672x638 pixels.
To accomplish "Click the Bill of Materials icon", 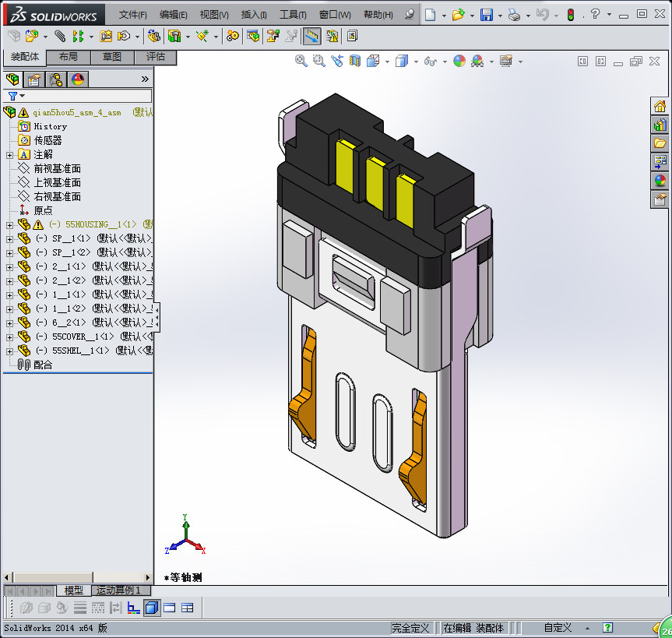I will (253, 36).
